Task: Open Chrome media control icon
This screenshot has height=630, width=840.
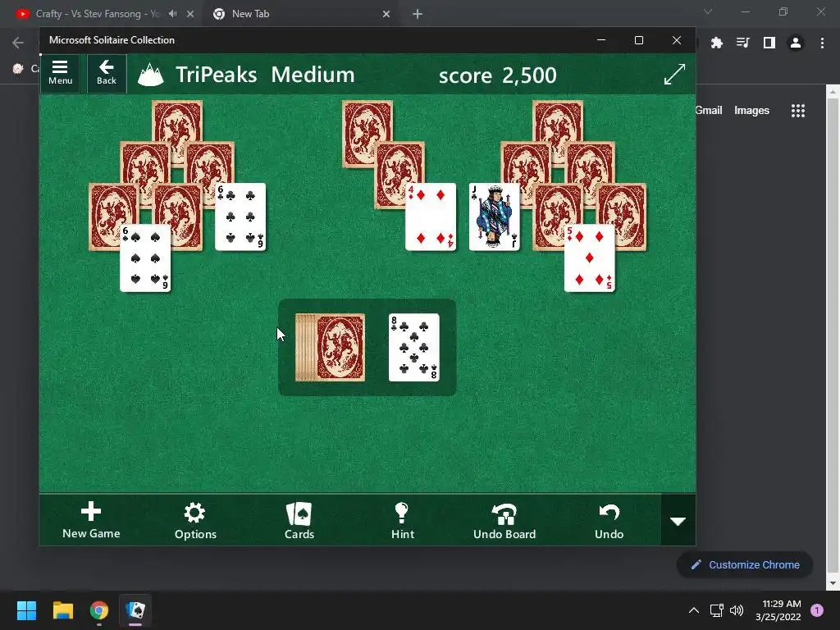Action: tap(742, 43)
